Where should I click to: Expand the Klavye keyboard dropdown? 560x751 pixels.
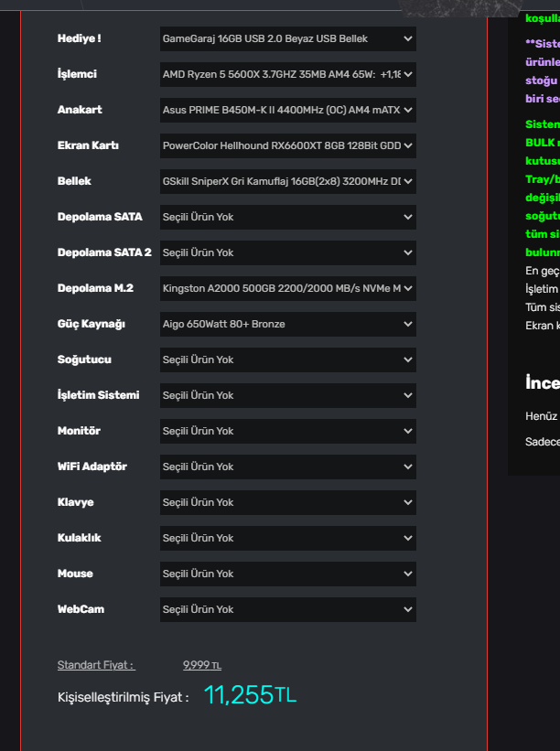click(288, 502)
